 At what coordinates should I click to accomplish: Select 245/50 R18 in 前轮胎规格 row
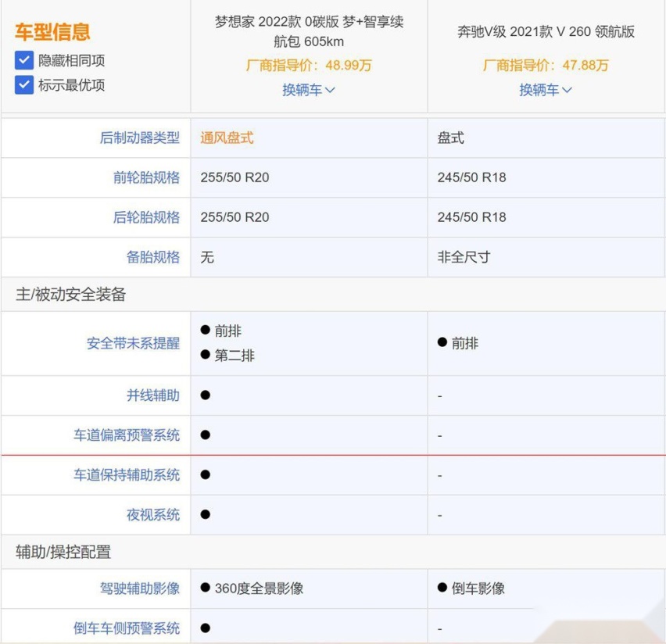(x=472, y=177)
